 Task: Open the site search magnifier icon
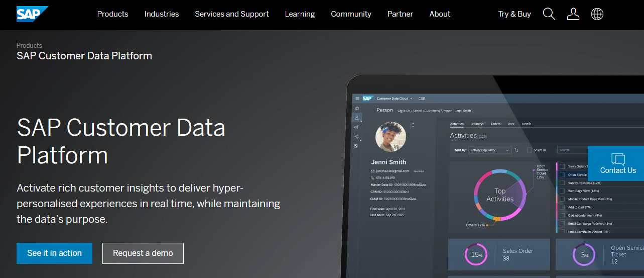[x=549, y=14]
